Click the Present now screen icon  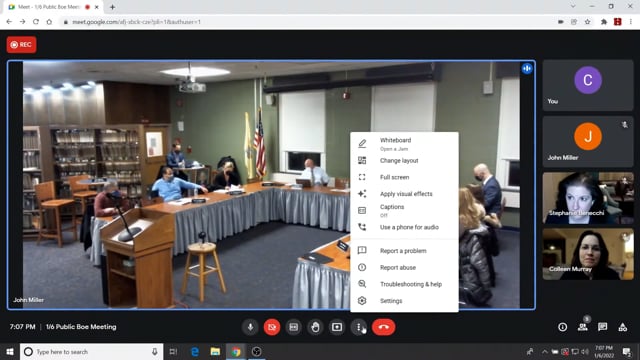[x=337, y=327]
